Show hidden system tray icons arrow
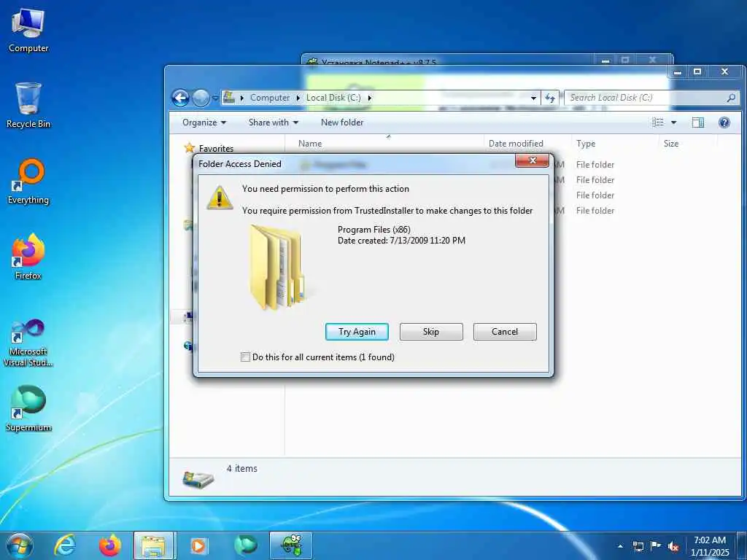Screen dimensions: 747x560 pyautogui.click(x=620, y=546)
